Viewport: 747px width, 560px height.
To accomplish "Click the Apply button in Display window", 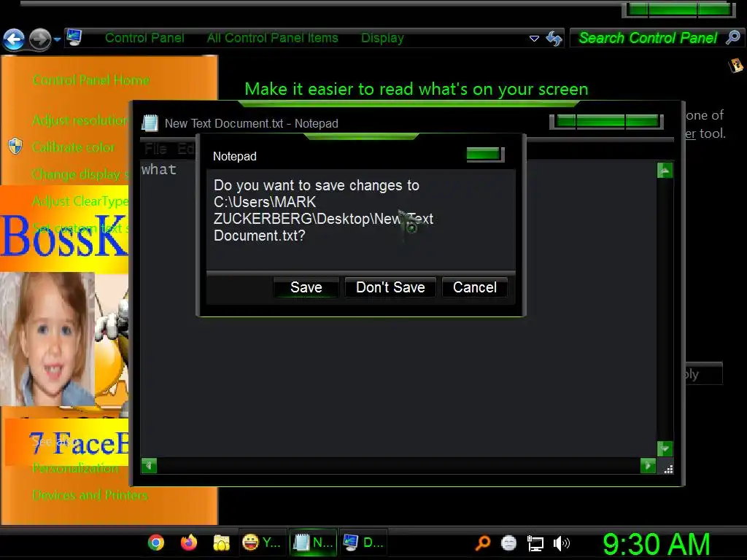I will pos(703,374).
